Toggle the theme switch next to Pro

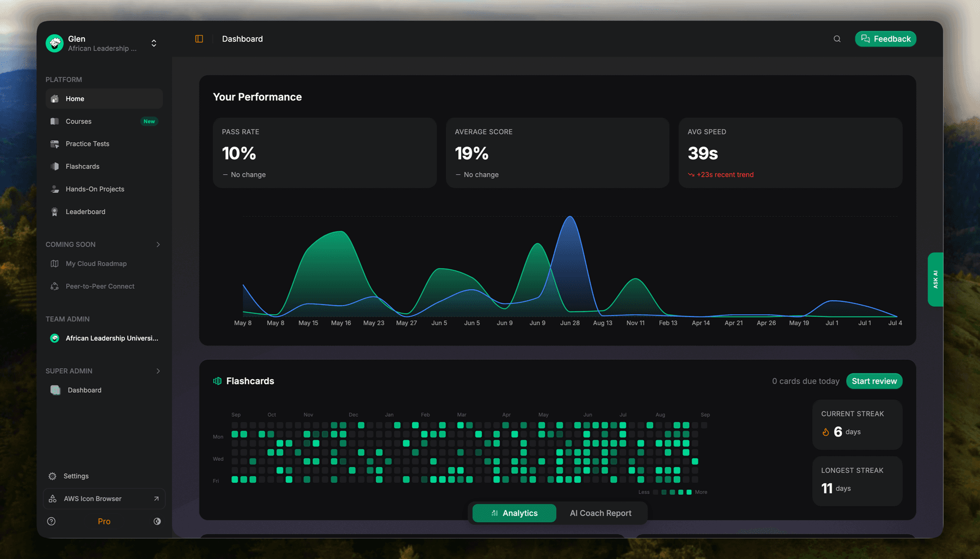coord(157,521)
